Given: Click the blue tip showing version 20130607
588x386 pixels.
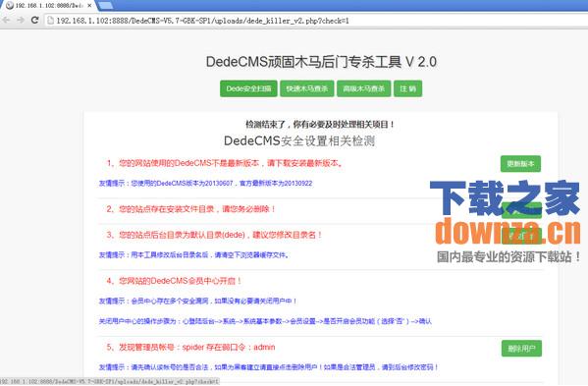Looking at the screenshot, I should click(205, 184).
